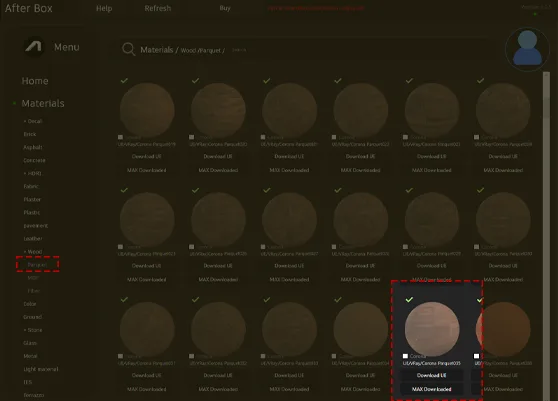
Task: Select the Brick material category
Action: (x=30, y=134)
